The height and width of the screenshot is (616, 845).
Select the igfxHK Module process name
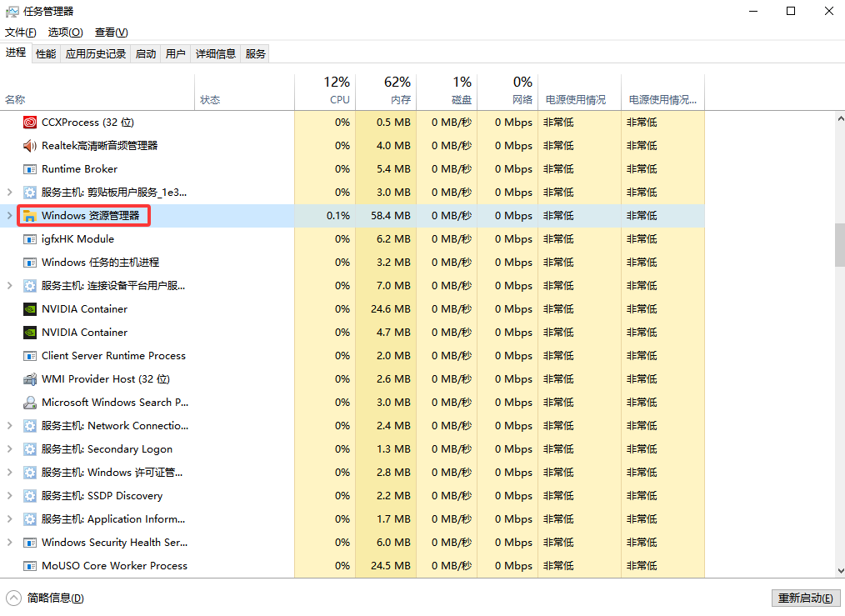(77, 239)
